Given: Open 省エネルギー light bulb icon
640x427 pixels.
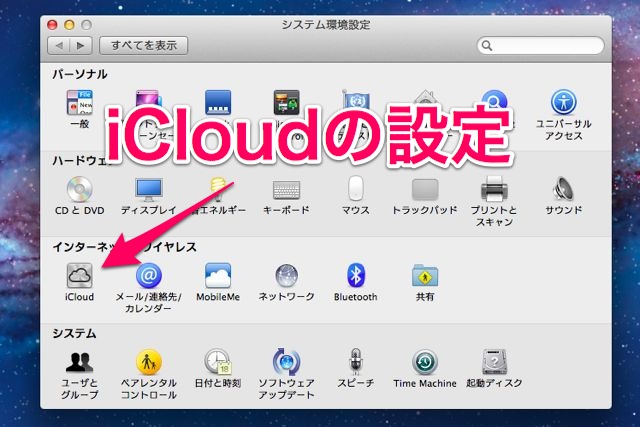Looking at the screenshot, I should click(218, 189).
